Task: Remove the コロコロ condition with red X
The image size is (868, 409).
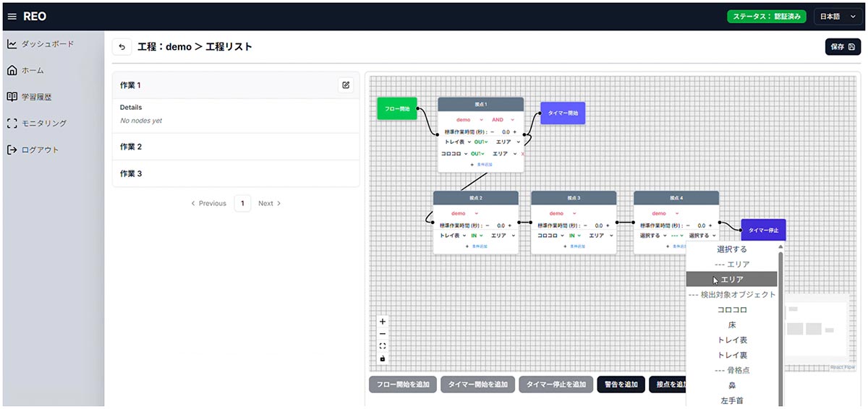Action: tap(522, 154)
